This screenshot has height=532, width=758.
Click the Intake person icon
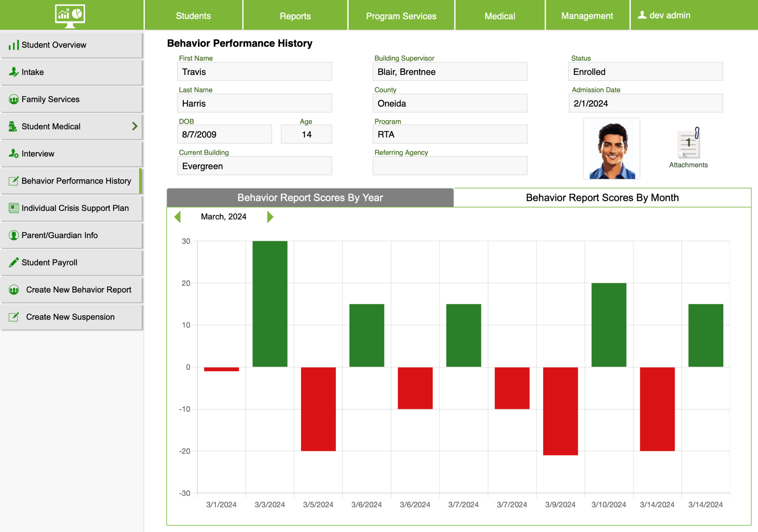click(14, 72)
